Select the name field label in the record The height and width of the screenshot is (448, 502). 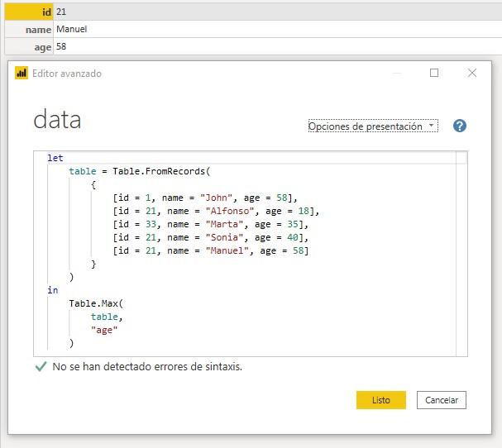pos(38,30)
